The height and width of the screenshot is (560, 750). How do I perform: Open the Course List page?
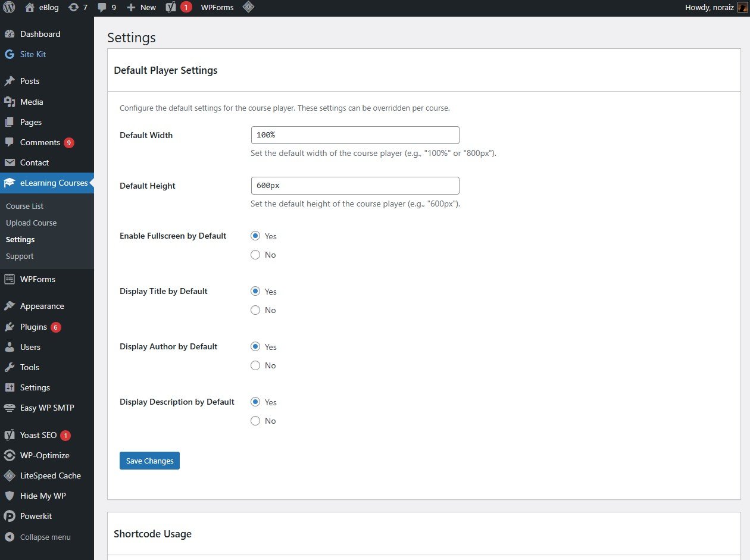coord(24,206)
